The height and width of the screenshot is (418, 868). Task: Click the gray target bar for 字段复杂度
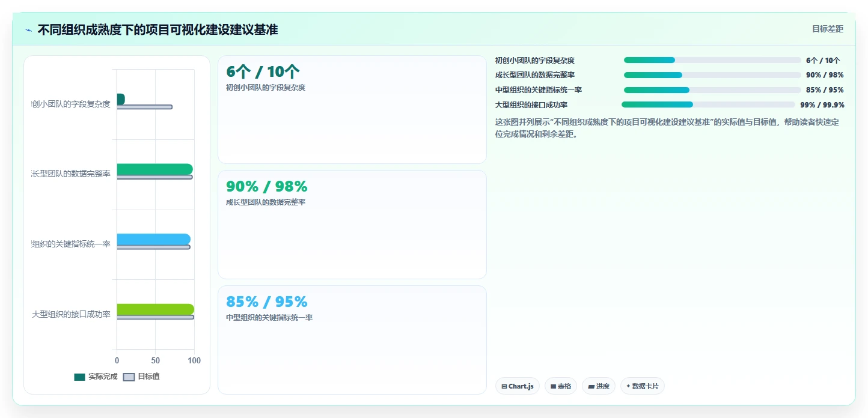click(144, 107)
